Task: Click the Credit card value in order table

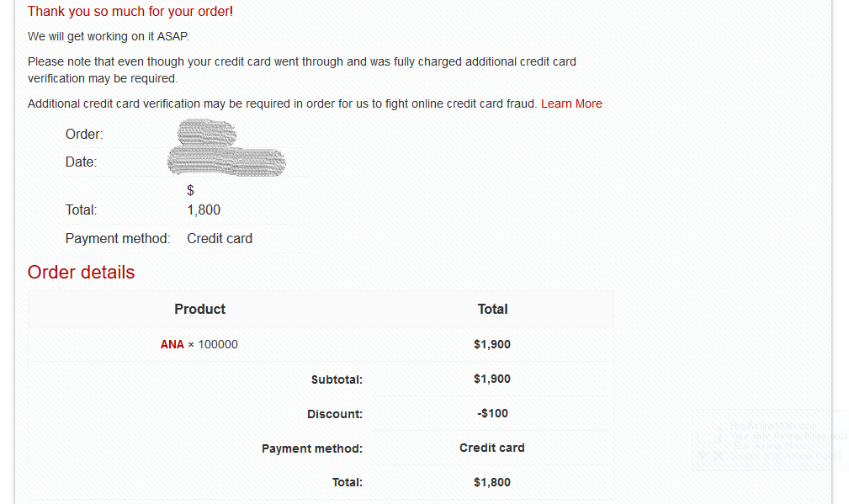Action: coord(491,448)
